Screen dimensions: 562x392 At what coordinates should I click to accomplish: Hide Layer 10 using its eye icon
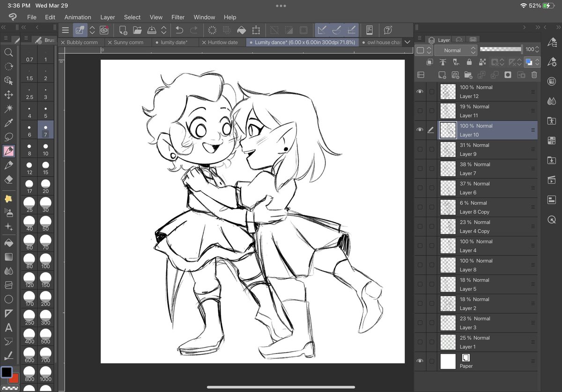point(420,130)
